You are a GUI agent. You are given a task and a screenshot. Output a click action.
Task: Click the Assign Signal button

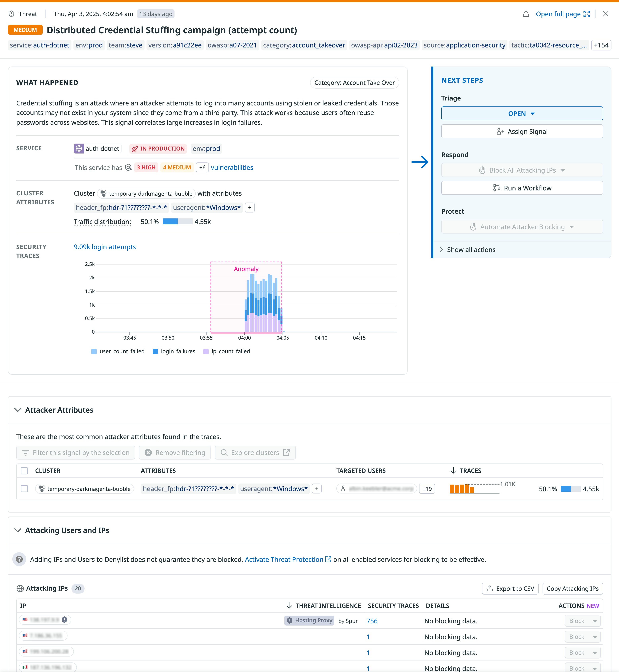[522, 131]
